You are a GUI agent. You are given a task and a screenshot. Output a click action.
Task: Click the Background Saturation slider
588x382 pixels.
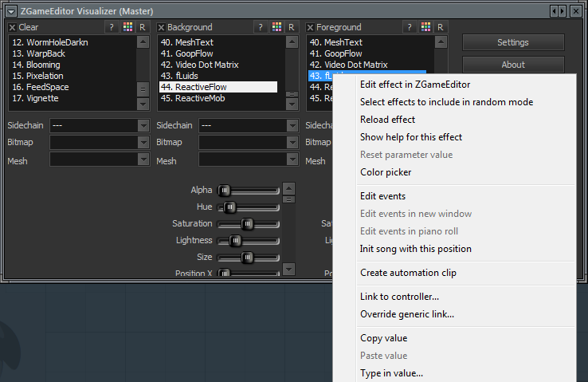pyautogui.click(x=249, y=224)
